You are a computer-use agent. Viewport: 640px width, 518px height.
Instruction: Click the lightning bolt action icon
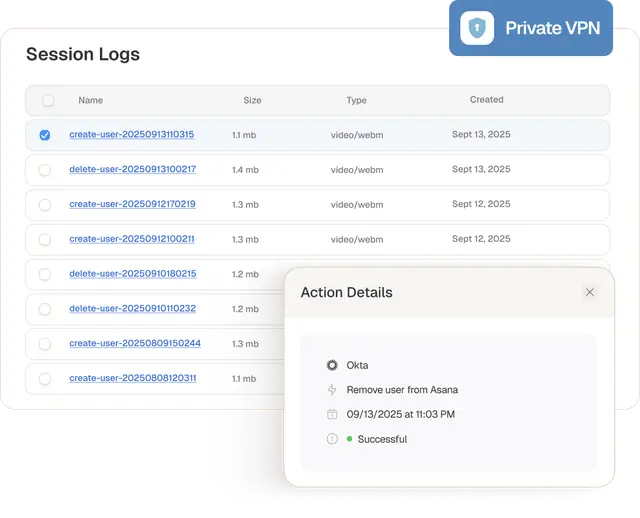click(332, 390)
